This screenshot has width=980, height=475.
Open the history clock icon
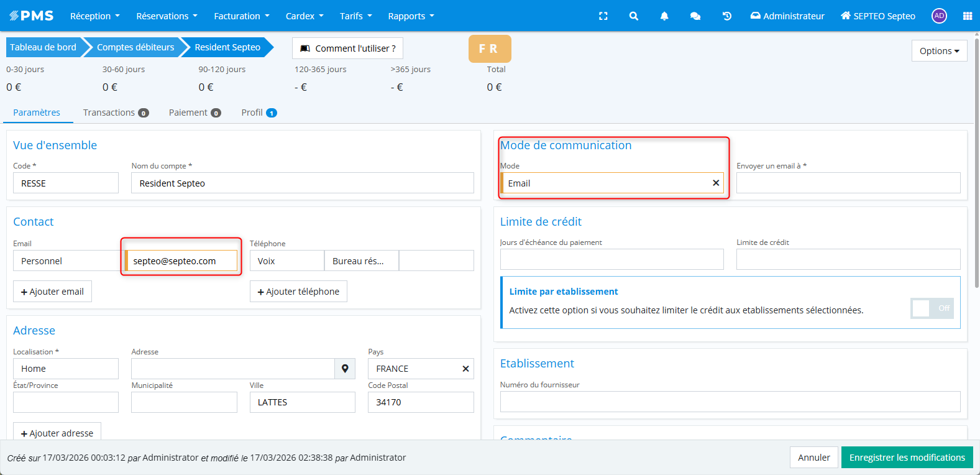(726, 16)
